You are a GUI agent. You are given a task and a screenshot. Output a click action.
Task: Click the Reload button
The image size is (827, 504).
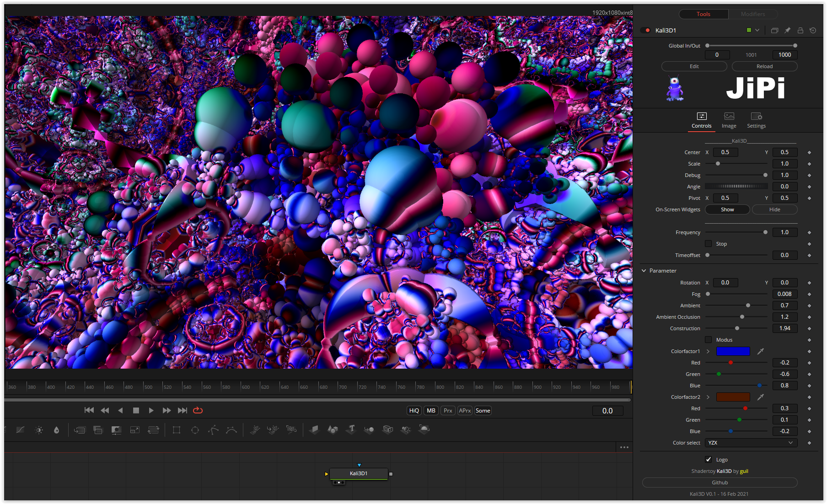(x=764, y=66)
